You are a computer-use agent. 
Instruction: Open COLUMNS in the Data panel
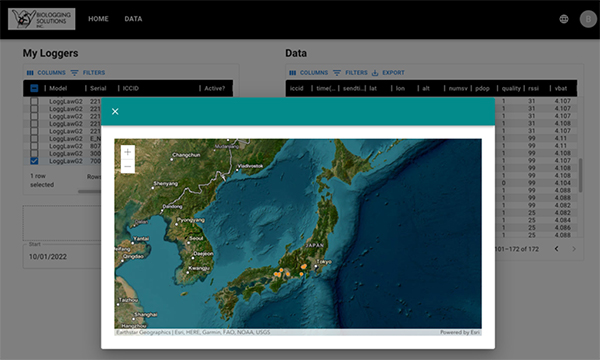[309, 73]
